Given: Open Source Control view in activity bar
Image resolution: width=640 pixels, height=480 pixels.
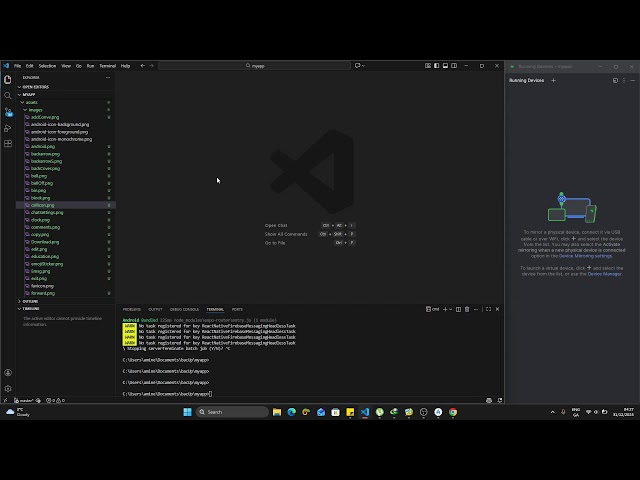Looking at the screenshot, I should [8, 112].
